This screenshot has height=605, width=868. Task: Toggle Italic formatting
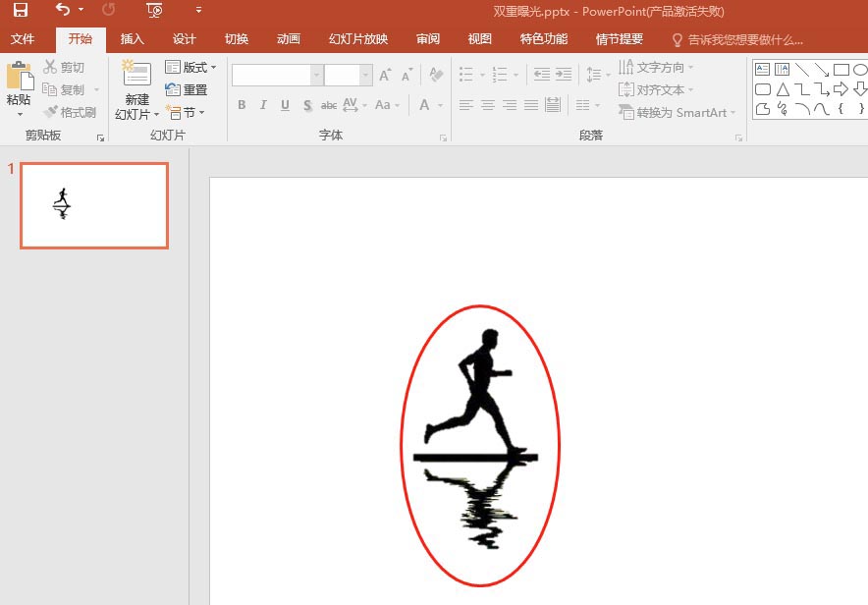point(263,105)
